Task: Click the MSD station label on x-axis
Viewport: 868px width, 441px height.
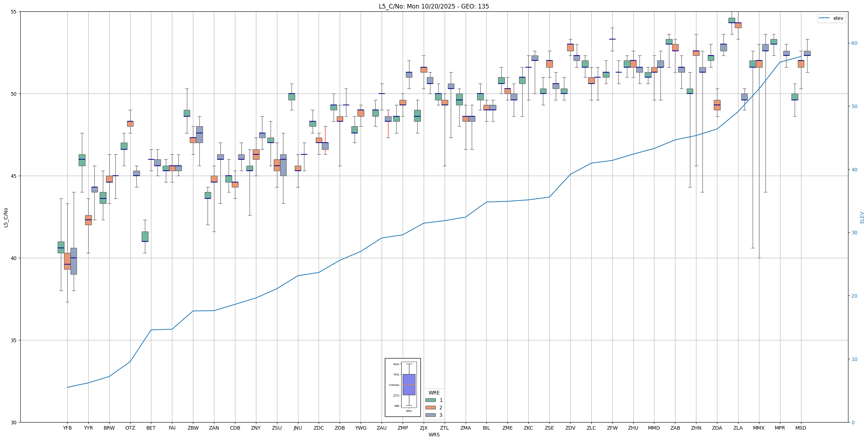Action: click(801, 428)
